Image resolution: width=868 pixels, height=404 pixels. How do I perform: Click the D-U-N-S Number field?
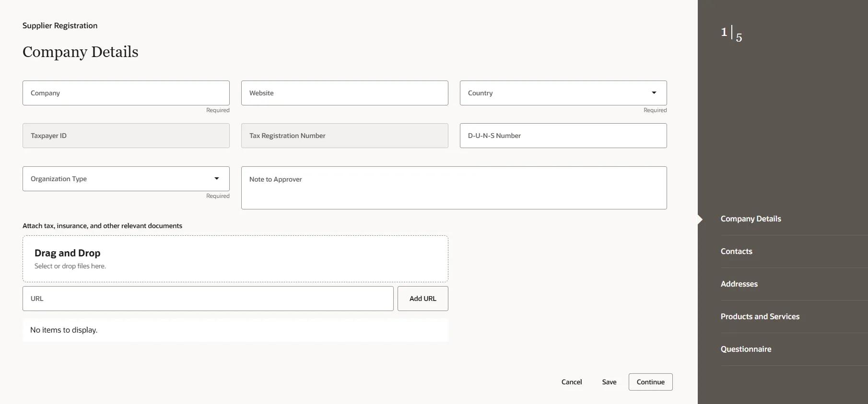tap(563, 136)
